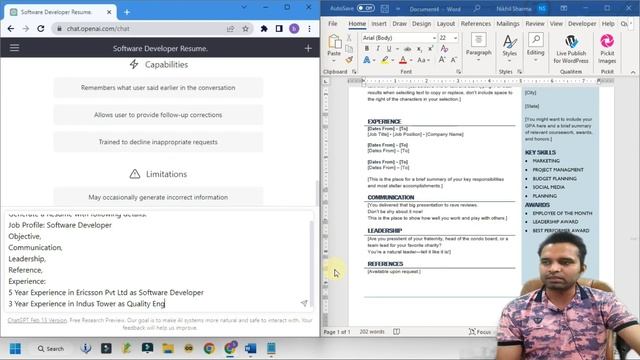Toggle the AutoSave switch in Word
Viewport: 640px width, 360px height.
[365, 8]
